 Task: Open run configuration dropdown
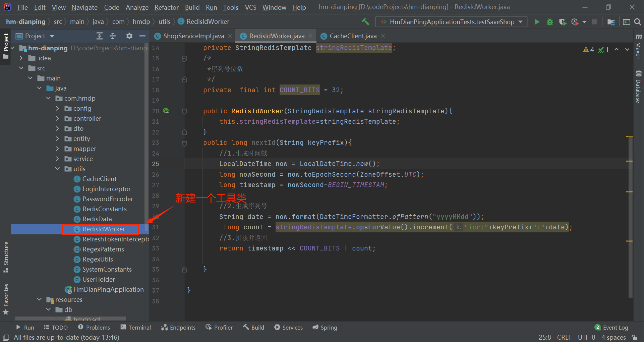point(451,22)
